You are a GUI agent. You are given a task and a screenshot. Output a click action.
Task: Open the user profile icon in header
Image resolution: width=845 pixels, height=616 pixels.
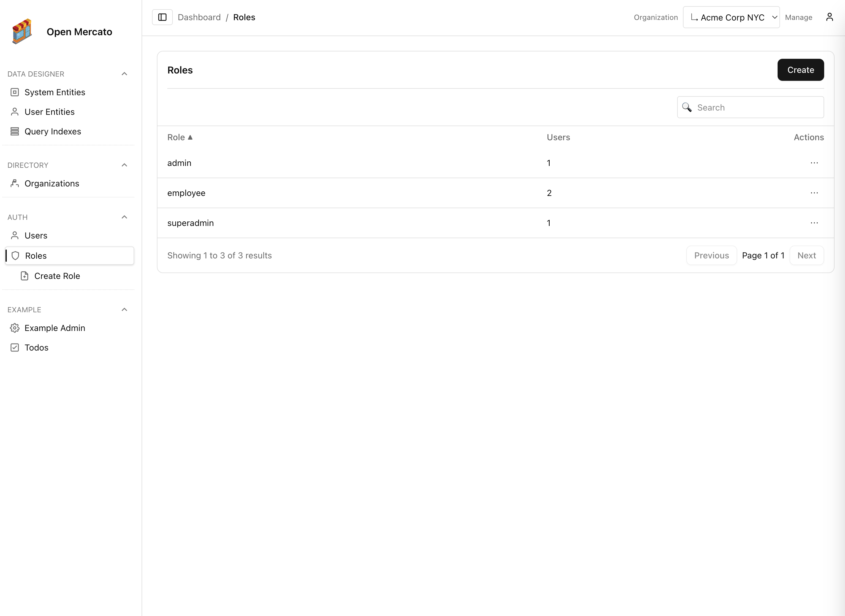click(829, 17)
